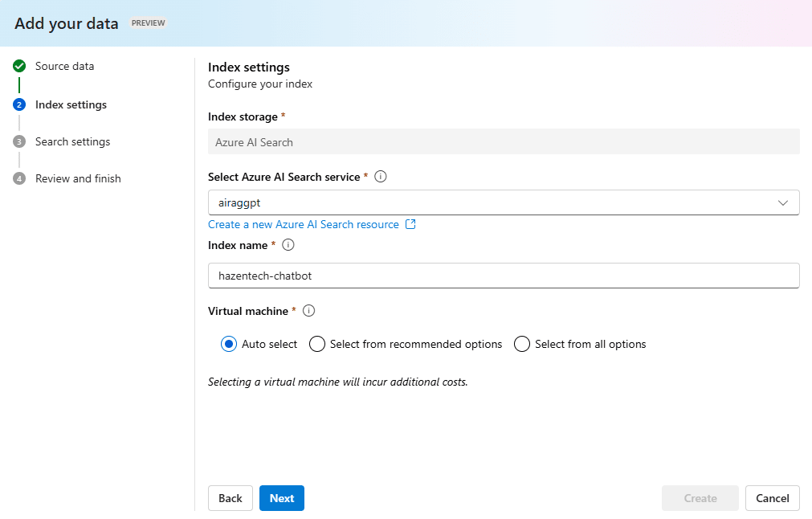Viewport: 812px width, 519px height.
Task: Open Review and finish step
Action: point(78,178)
